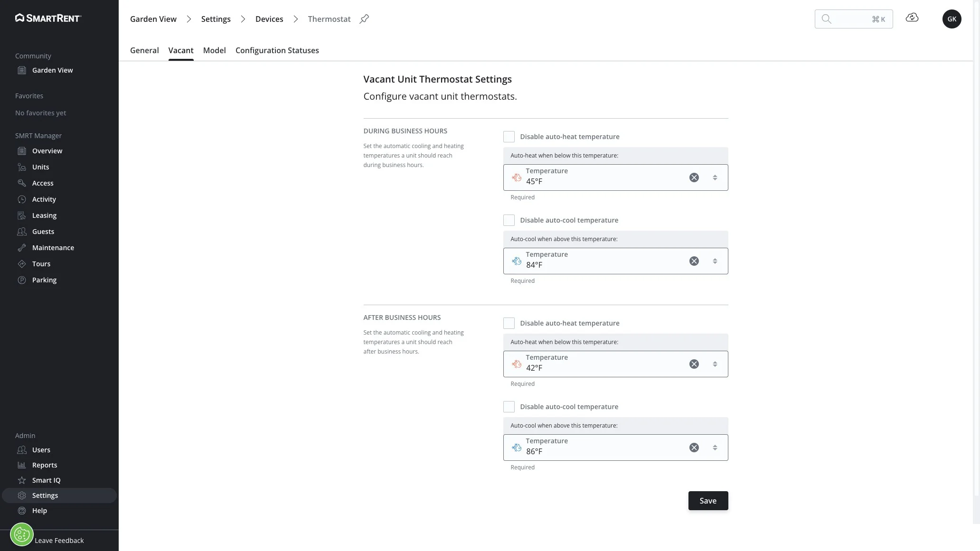980x551 pixels.
Task: Click the business hours auto-heat 45°F field
Action: (615, 177)
